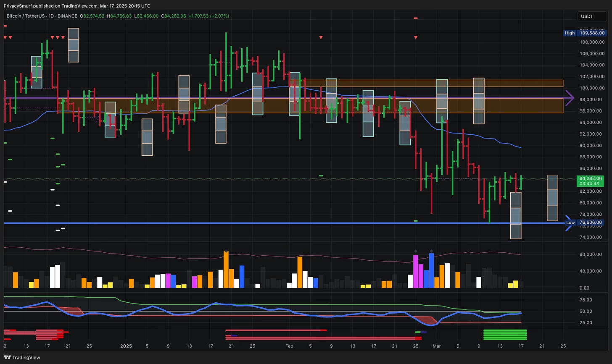Screen dimensions: 612x364
Task: Click the Feb label on the date axis
Action: [x=289, y=346]
